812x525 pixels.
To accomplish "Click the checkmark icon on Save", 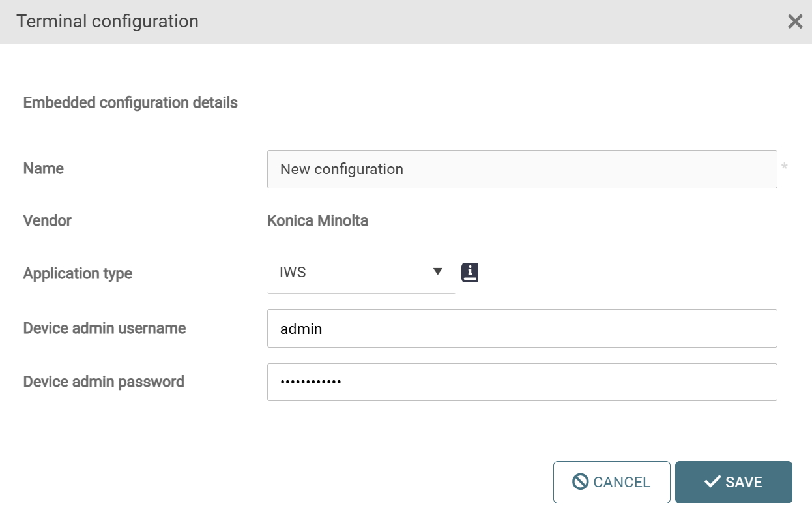I will [x=712, y=482].
